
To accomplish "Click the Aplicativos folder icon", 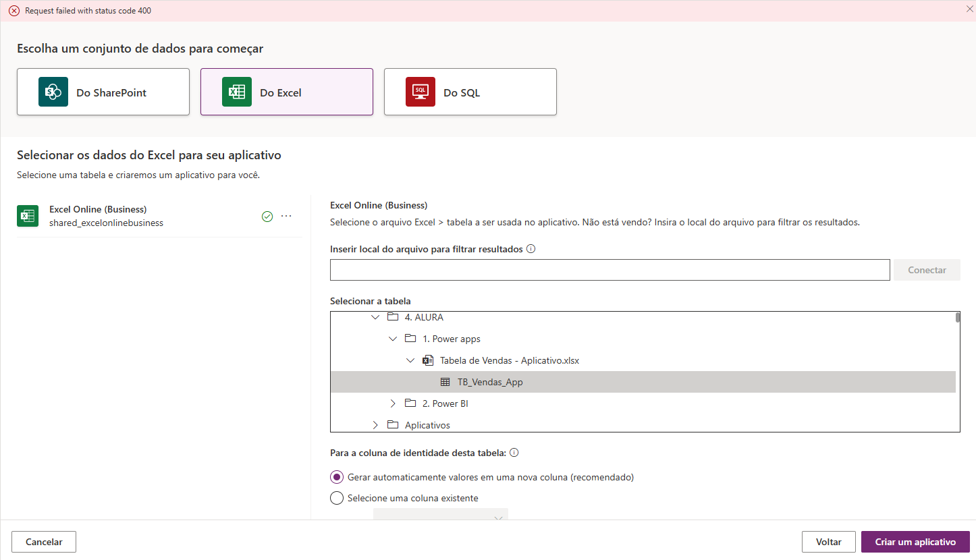I will (x=393, y=425).
